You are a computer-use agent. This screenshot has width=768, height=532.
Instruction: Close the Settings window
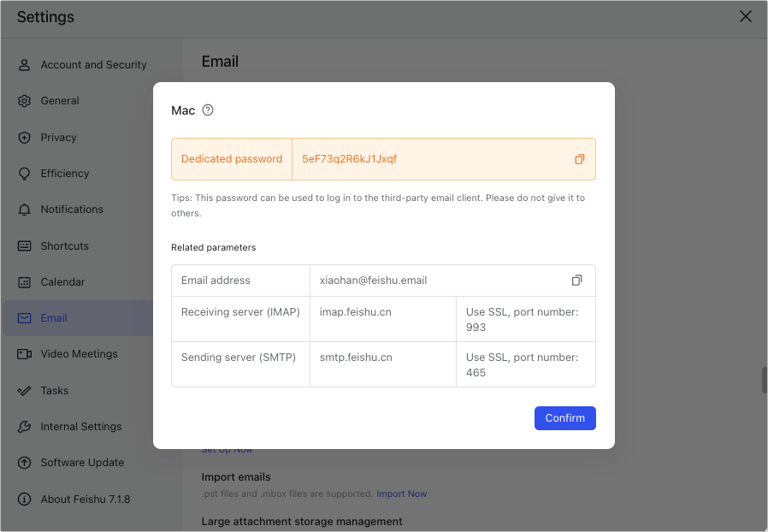[745, 16]
